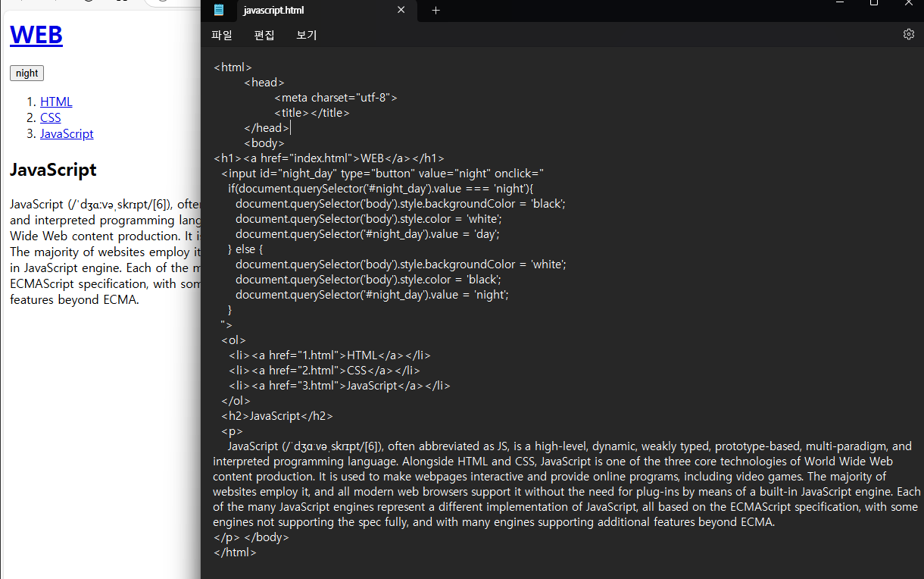This screenshot has width=924, height=579.
Task: Open the CSS link in browser list
Action: click(50, 117)
